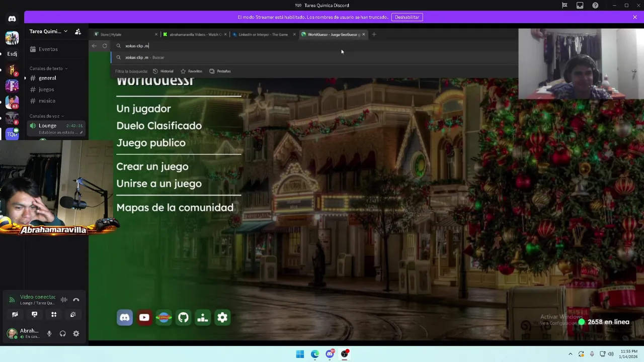644x362 pixels.
Task: Select Juego publico
Action: tap(151, 143)
